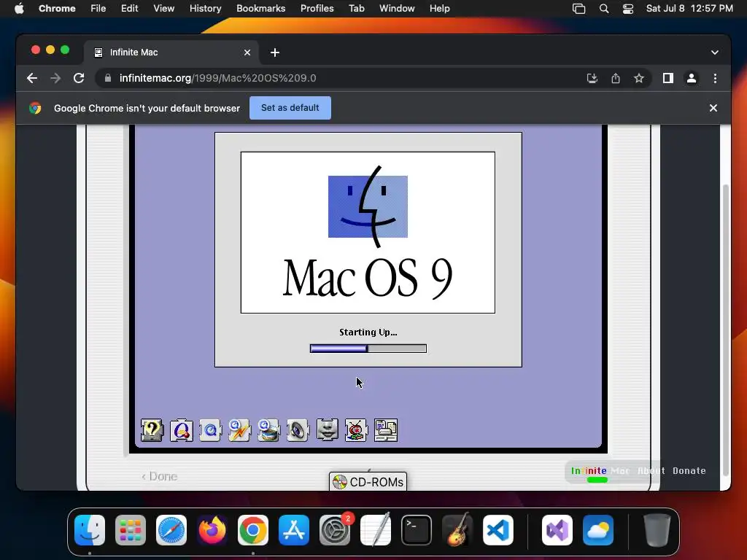Image resolution: width=747 pixels, height=560 pixels.
Task: Click the Starting Up... text
Action: pyautogui.click(x=368, y=332)
